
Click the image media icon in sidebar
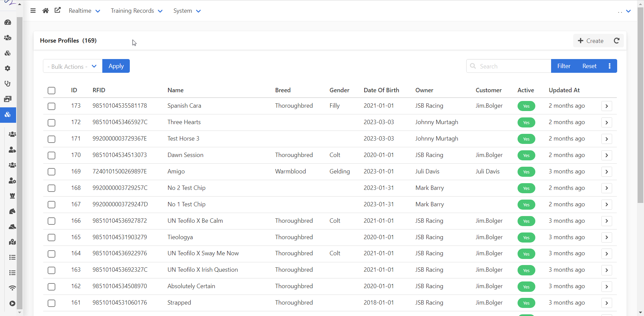pos(7,99)
